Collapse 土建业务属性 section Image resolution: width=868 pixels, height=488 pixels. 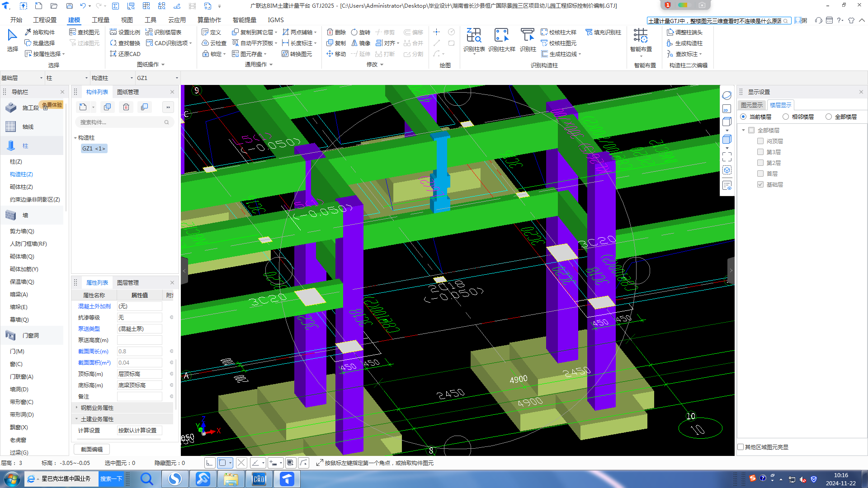coord(76,419)
